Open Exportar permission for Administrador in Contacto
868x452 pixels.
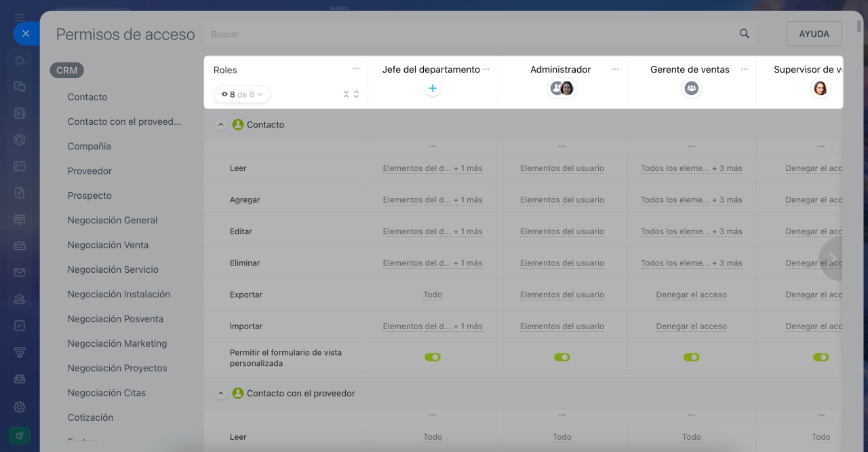(x=562, y=295)
